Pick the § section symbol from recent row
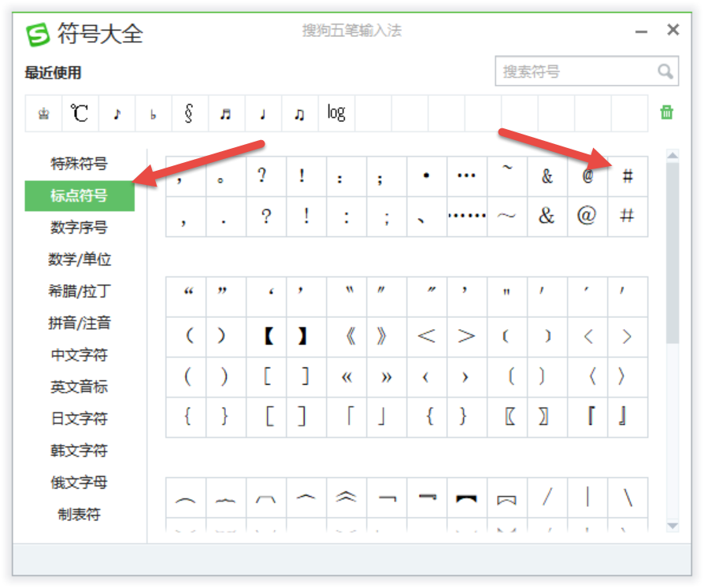704x588 pixels. (x=189, y=113)
